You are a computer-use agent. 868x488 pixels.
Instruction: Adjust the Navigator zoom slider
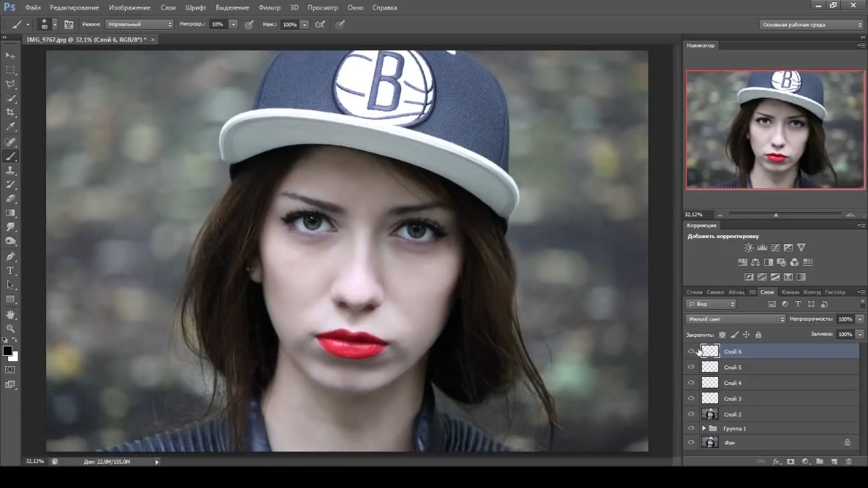coord(776,215)
